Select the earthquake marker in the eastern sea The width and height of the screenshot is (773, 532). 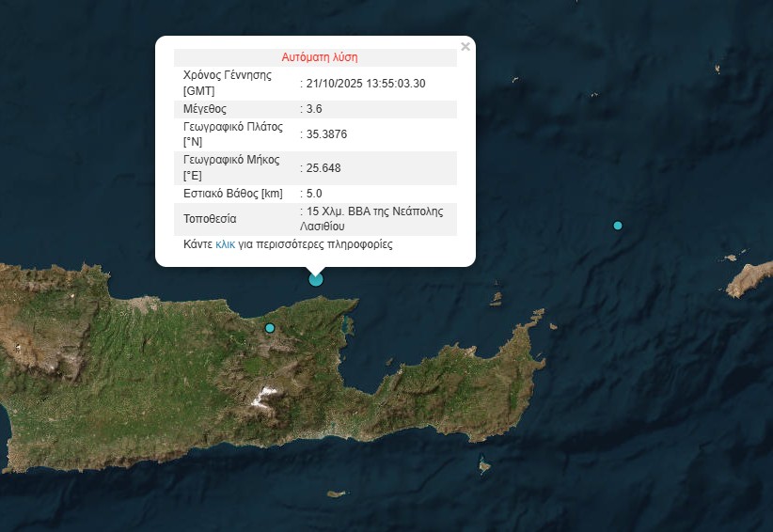(x=618, y=226)
